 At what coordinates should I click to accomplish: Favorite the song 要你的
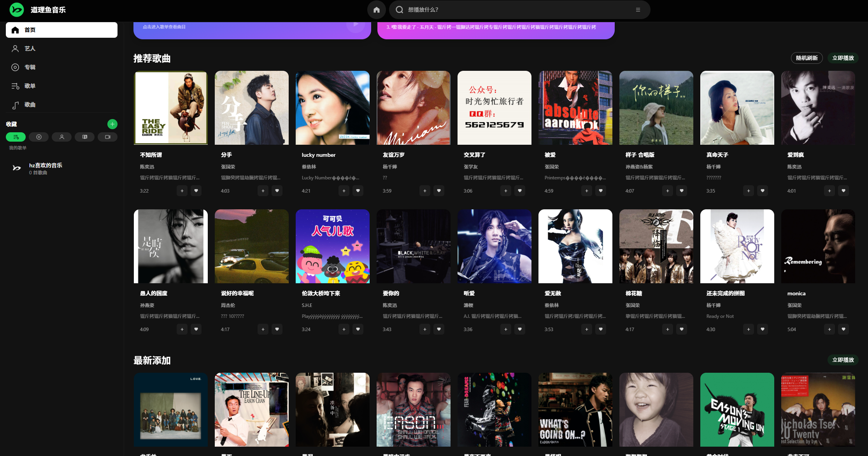[x=439, y=329]
